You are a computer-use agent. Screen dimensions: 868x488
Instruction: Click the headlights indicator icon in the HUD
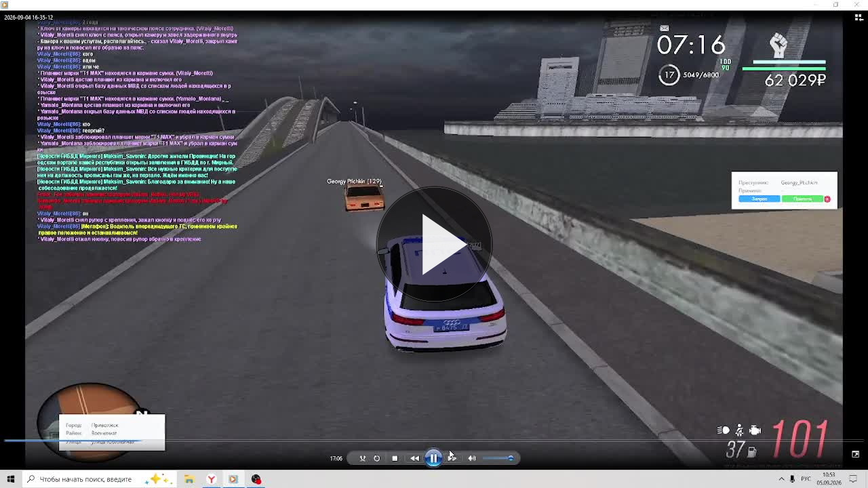click(x=724, y=430)
